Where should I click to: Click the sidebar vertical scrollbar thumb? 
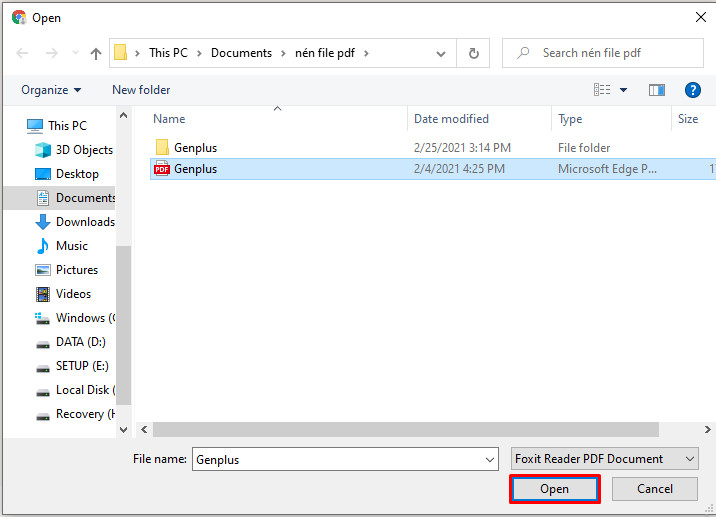123,325
